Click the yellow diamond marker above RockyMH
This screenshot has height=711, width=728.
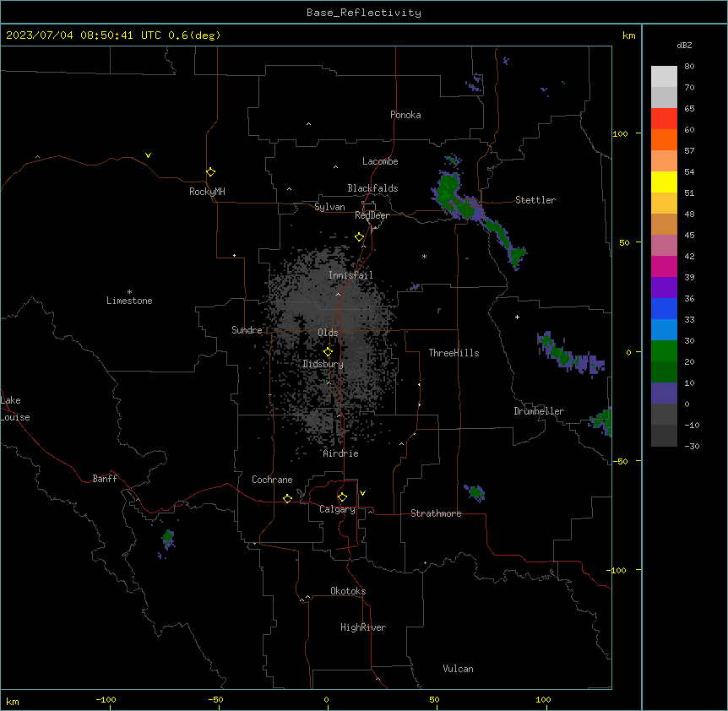point(210,172)
